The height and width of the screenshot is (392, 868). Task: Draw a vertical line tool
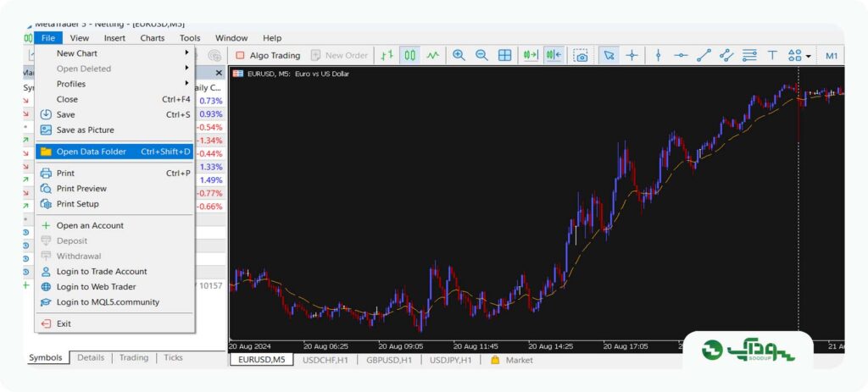(x=658, y=55)
